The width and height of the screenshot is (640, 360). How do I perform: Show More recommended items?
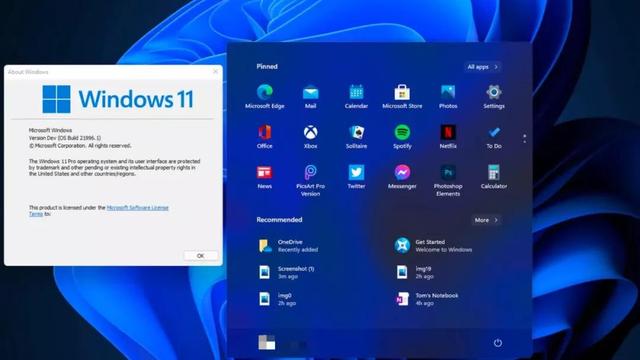tap(486, 220)
